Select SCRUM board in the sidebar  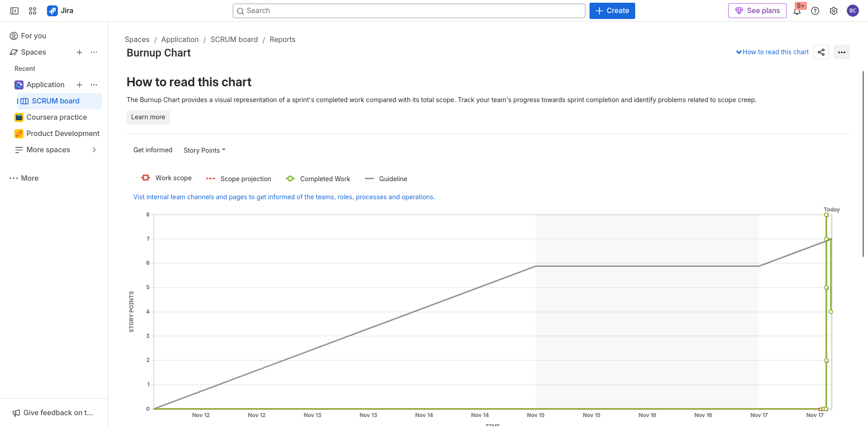coord(56,101)
